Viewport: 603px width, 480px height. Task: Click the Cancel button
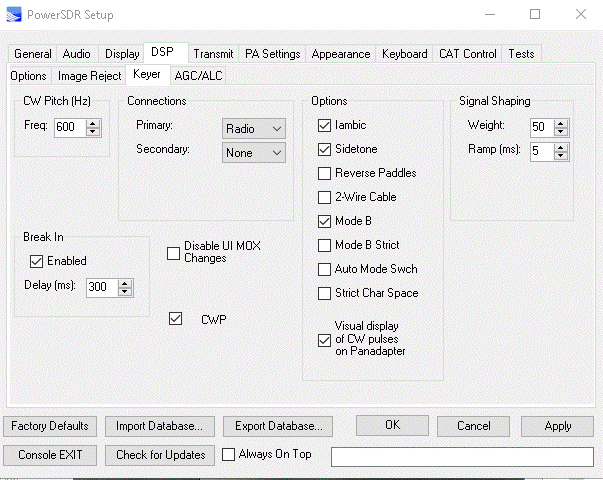473,426
